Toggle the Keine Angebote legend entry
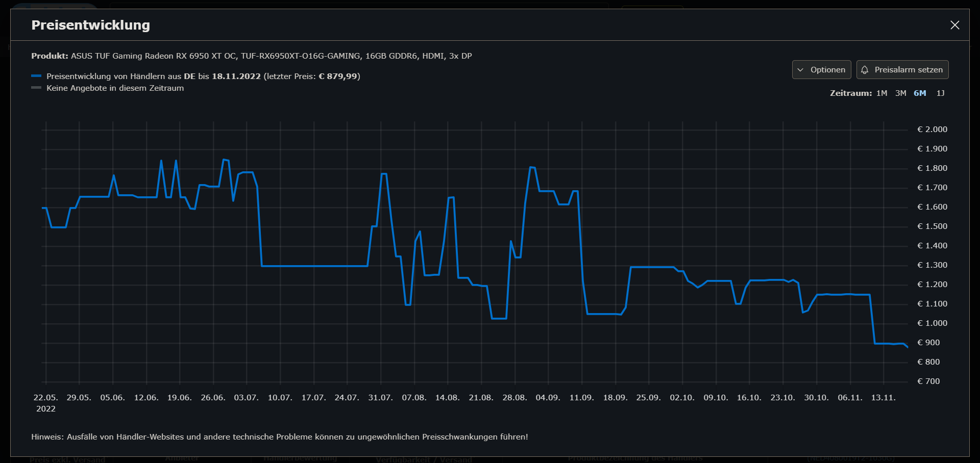 [115, 88]
